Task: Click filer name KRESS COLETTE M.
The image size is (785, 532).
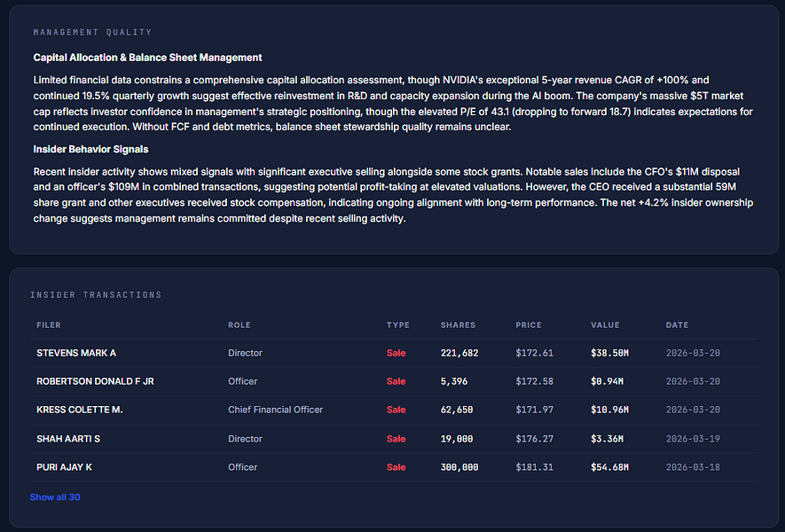Action: pyautogui.click(x=80, y=410)
